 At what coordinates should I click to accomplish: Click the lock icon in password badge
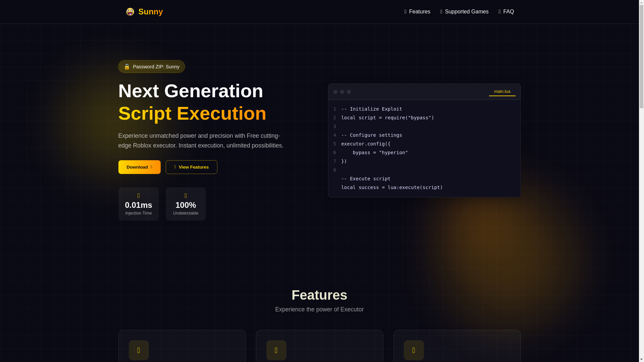pyautogui.click(x=127, y=67)
